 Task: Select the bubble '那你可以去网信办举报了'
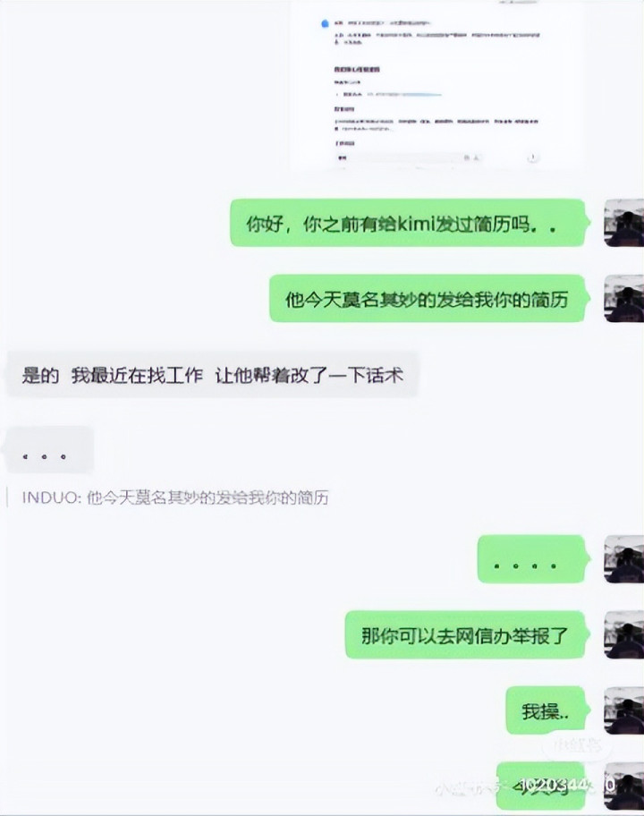click(x=468, y=635)
